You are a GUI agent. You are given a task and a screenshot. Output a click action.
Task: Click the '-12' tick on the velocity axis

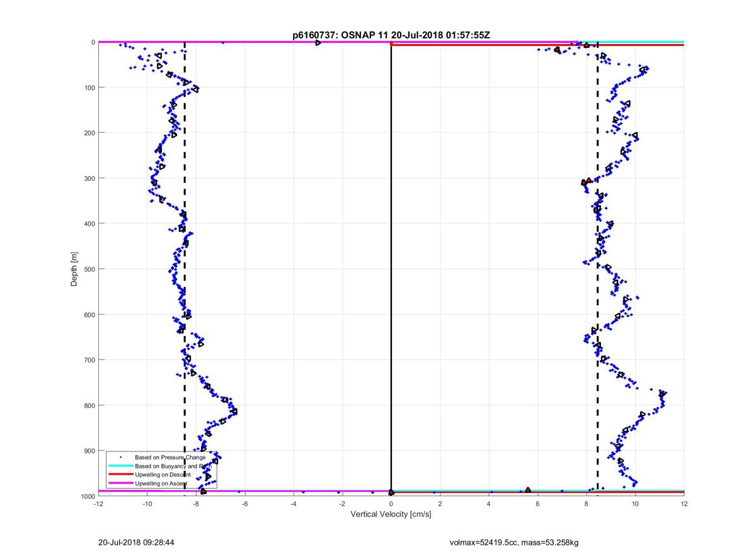(98, 504)
